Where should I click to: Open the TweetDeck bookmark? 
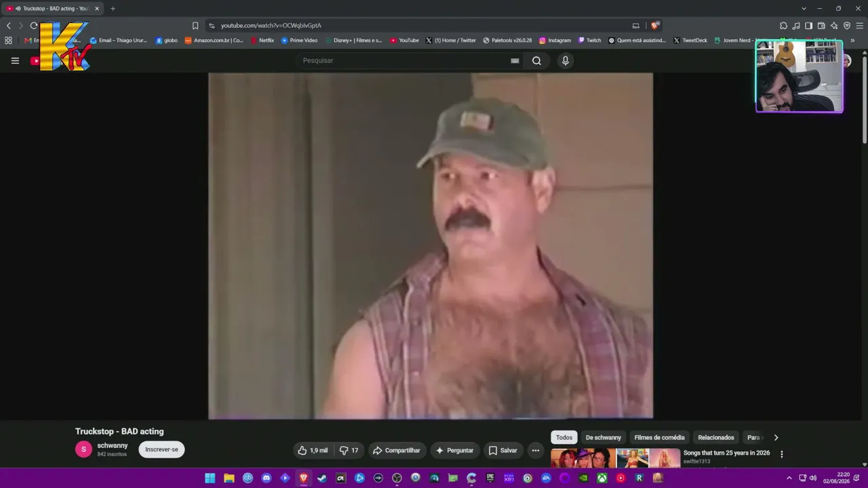pos(690,41)
